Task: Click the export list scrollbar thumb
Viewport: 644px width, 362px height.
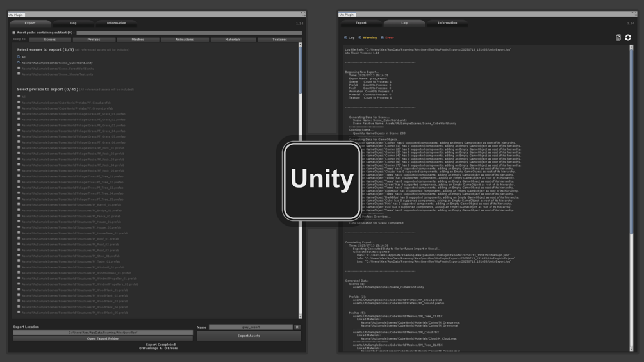Action: [x=301, y=70]
